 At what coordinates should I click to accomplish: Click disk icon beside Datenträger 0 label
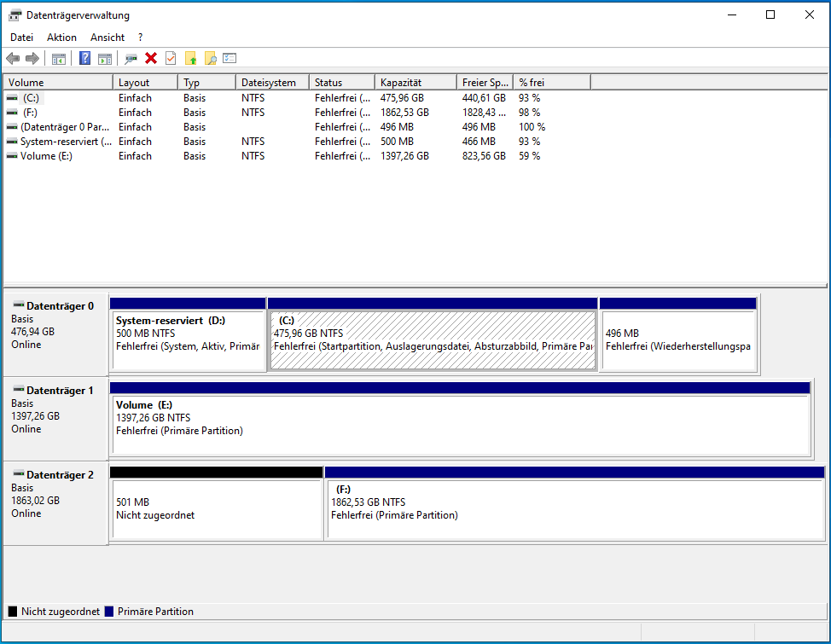point(19,305)
